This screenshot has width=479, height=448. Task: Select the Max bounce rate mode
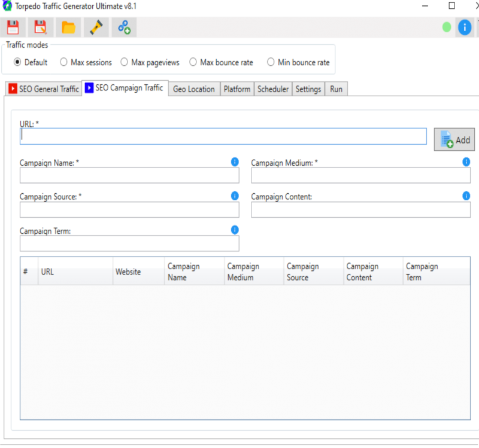(x=193, y=62)
